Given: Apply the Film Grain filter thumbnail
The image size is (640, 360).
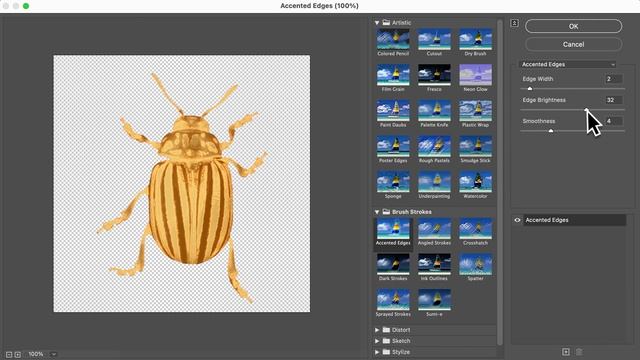Looking at the screenshot, I should pos(393,75).
